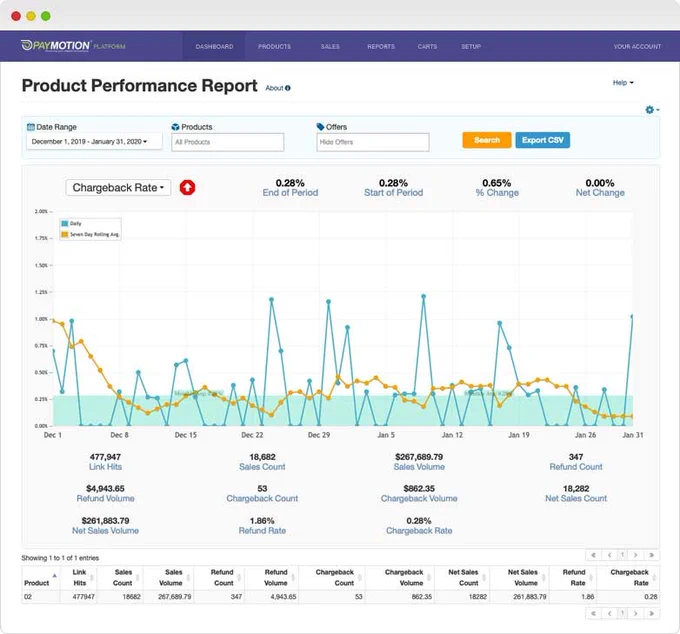Viewport: 680px width, 634px height.
Task: Go to first page in bottom pagination
Action: click(x=593, y=613)
